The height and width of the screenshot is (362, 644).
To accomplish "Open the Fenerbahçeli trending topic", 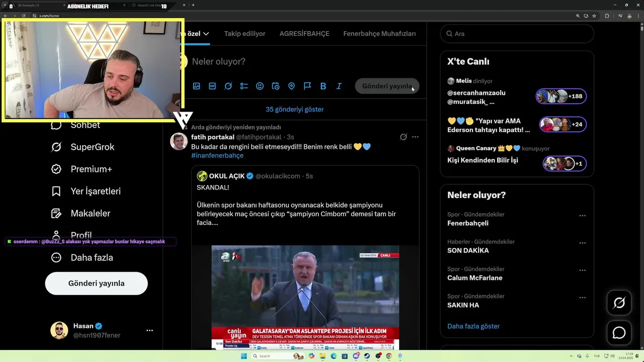I will [x=468, y=223].
